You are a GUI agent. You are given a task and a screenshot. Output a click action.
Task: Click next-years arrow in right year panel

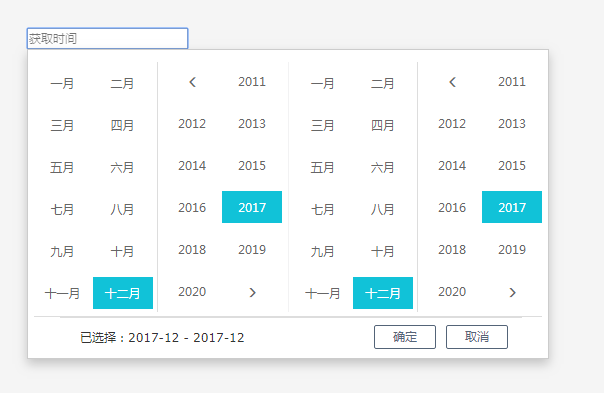(x=512, y=292)
